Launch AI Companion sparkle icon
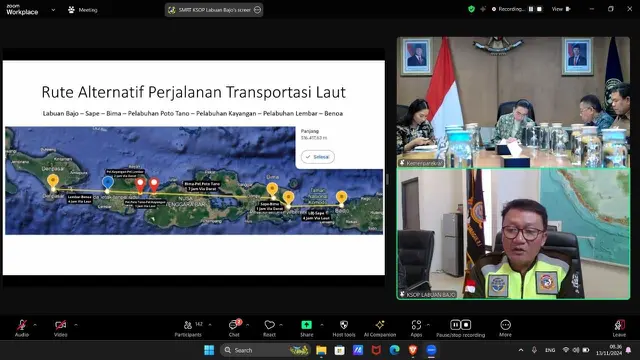The image size is (640, 360). coord(380,328)
